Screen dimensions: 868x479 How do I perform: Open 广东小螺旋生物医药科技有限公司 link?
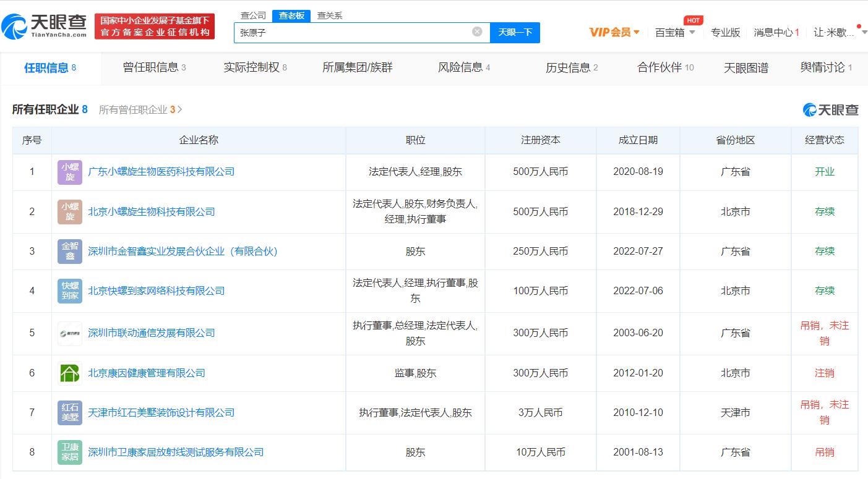click(161, 172)
